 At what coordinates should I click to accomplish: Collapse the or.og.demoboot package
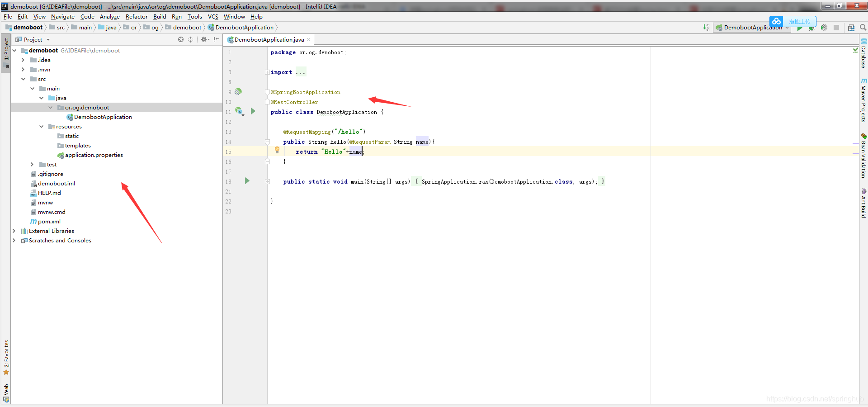point(50,108)
